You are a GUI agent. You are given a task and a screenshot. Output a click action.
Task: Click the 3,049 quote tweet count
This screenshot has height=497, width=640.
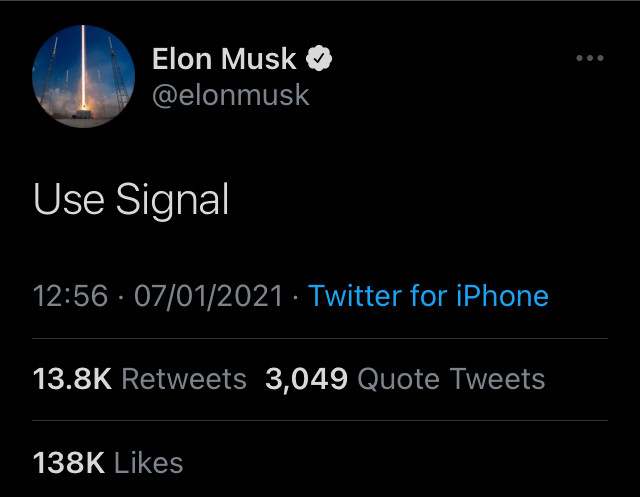(x=307, y=379)
